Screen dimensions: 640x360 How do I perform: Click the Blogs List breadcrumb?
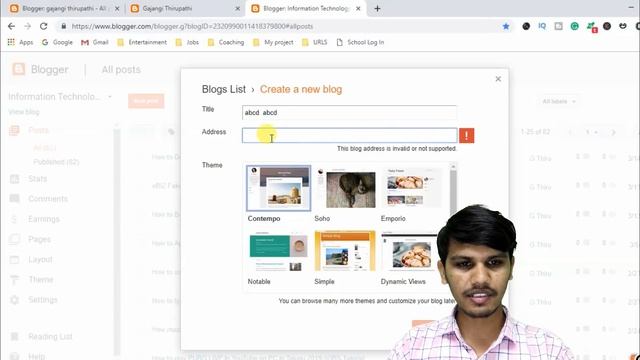(x=224, y=89)
